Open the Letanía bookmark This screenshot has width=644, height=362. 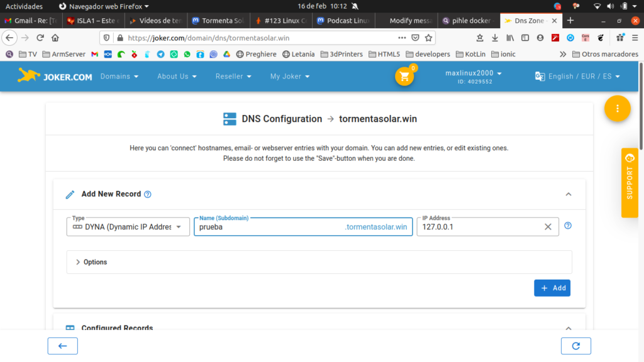pyautogui.click(x=299, y=54)
